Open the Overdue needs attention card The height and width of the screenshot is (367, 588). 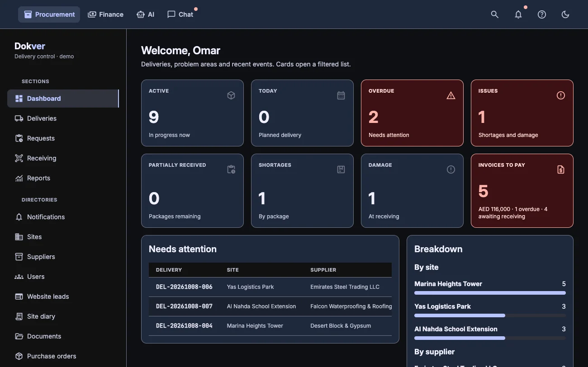[x=412, y=113]
